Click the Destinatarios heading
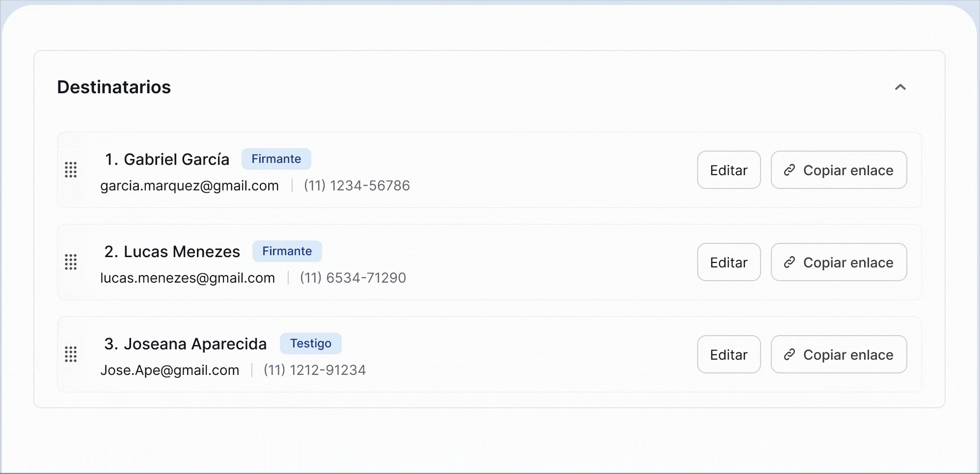980x474 pixels. coord(114,87)
